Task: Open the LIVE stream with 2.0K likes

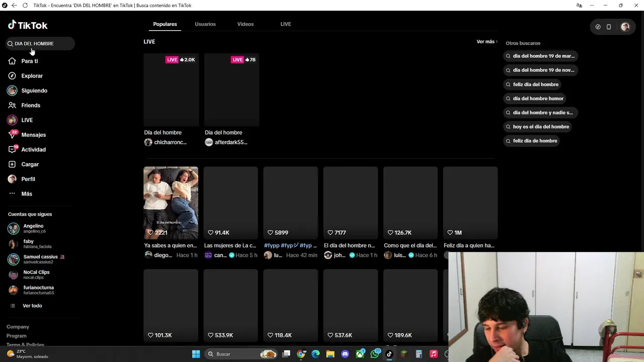Action: (x=171, y=89)
